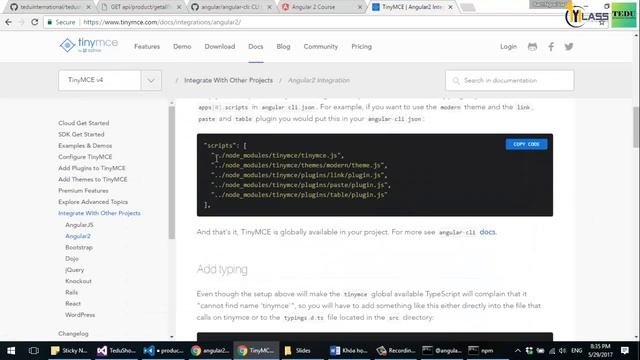Switch to angular2 Chrome taskbar window
The width and height of the screenshot is (640, 360).
210,351
